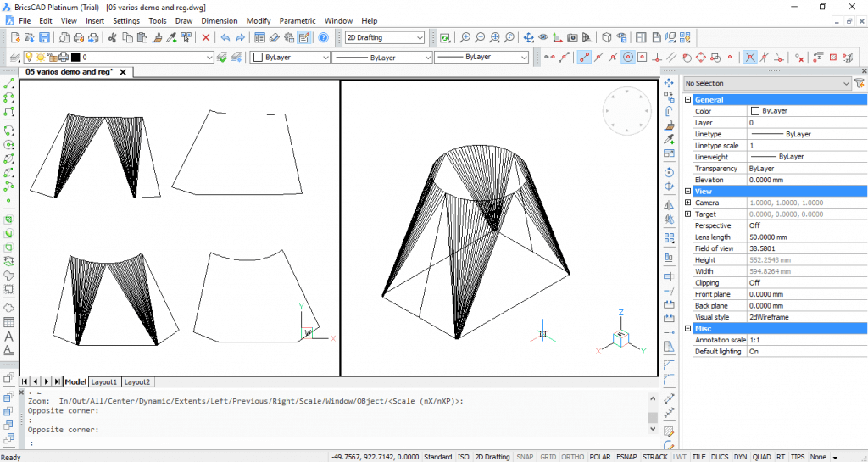Expand the Camera property row

(688, 203)
